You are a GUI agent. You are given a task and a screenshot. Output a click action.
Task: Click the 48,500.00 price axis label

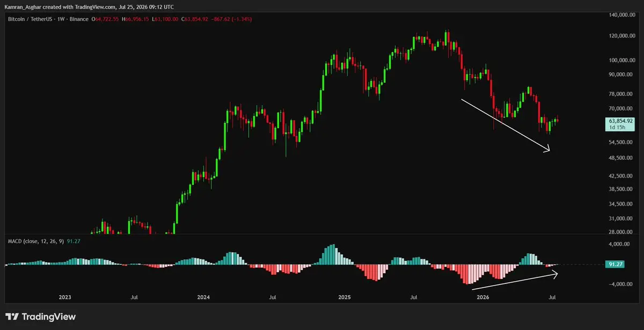click(620, 158)
